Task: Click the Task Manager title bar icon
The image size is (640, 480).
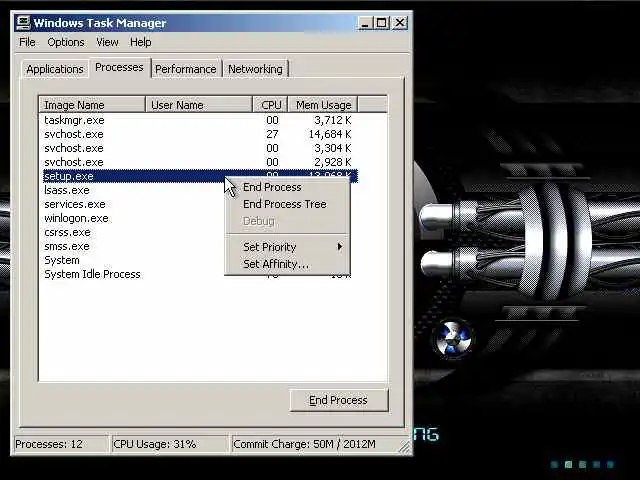Action: (23, 23)
